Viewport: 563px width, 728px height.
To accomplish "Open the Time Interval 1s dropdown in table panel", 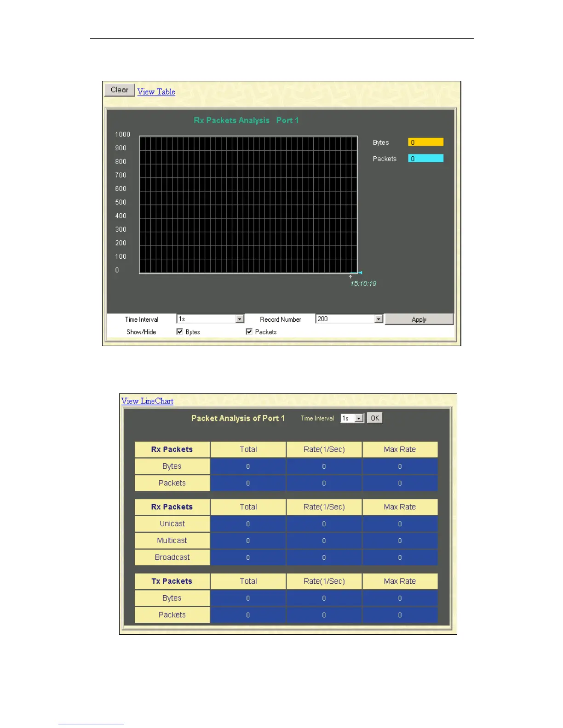I will (352, 418).
